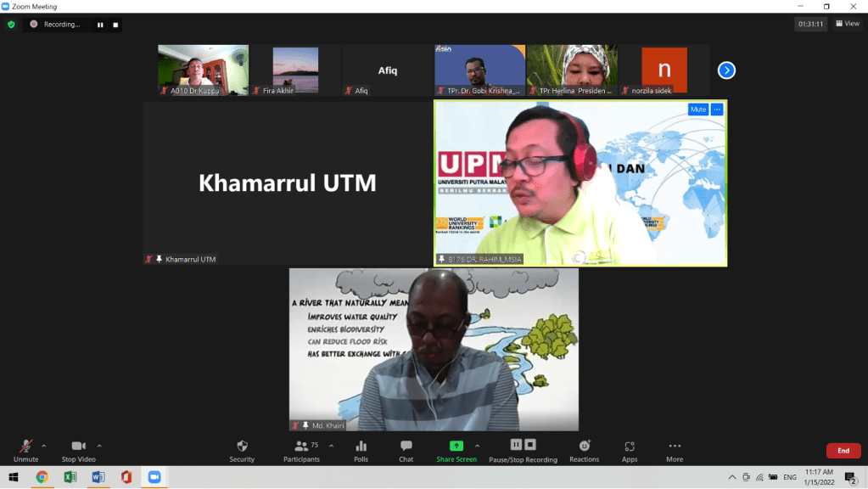The image size is (868, 489).
Task: Expand video options next to Stop Video
Action: pos(99,445)
